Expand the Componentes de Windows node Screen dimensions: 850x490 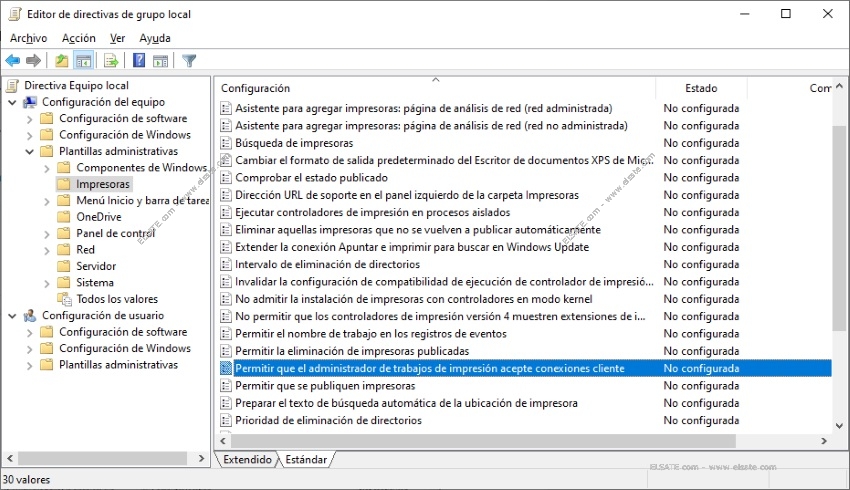click(x=47, y=168)
